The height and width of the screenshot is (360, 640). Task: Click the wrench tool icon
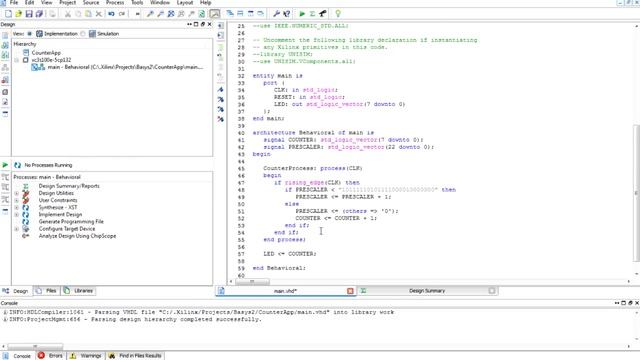(x=276, y=14)
